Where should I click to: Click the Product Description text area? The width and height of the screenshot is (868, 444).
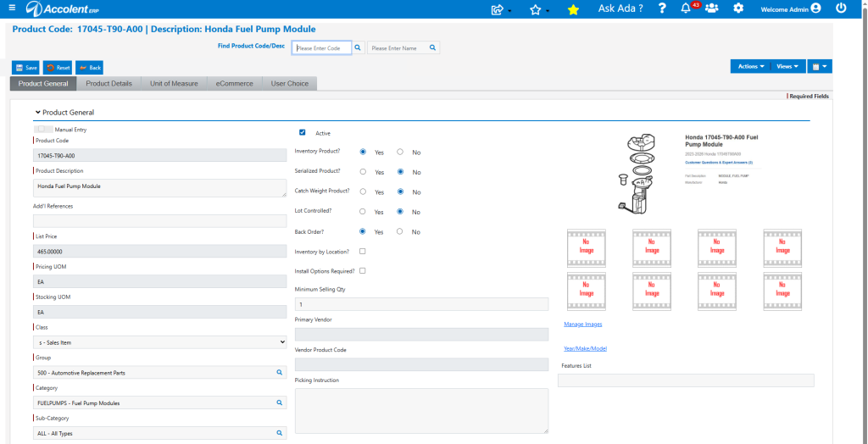[x=160, y=188]
